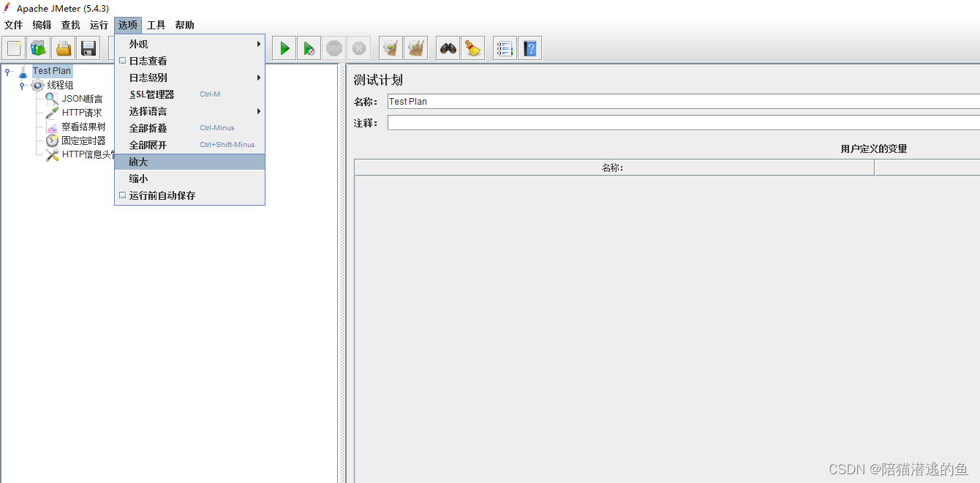The width and height of the screenshot is (980, 483).
Task: Open the 查找 menu
Action: click(71, 25)
